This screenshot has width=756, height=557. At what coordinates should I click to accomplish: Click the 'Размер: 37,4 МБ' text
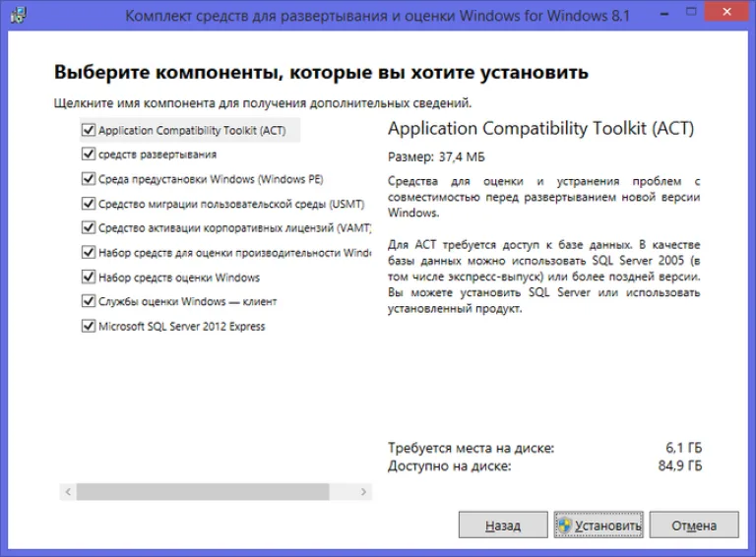pyautogui.click(x=436, y=157)
